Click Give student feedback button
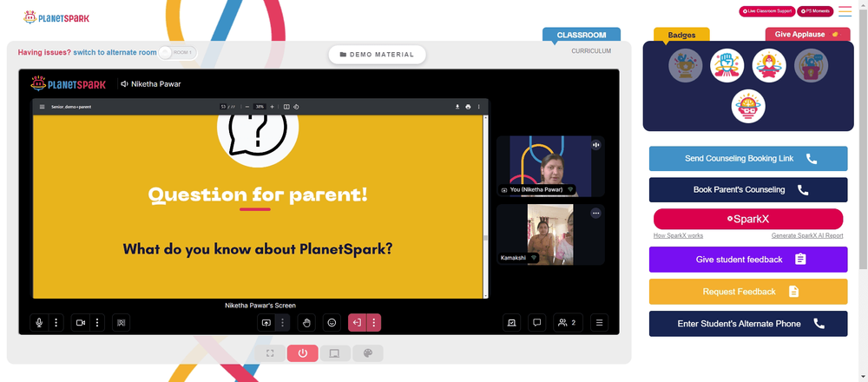The width and height of the screenshot is (868, 382). point(748,260)
